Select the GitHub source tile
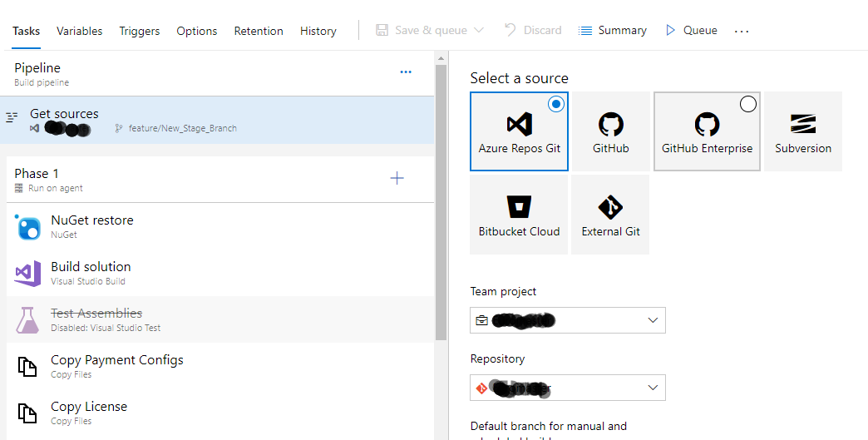868x440 pixels. tap(610, 131)
